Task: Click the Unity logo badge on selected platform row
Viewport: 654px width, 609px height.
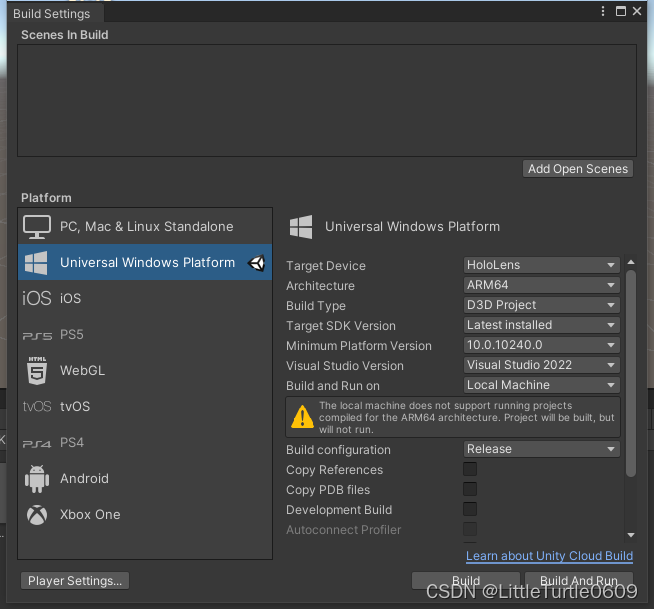Action: pos(257,263)
